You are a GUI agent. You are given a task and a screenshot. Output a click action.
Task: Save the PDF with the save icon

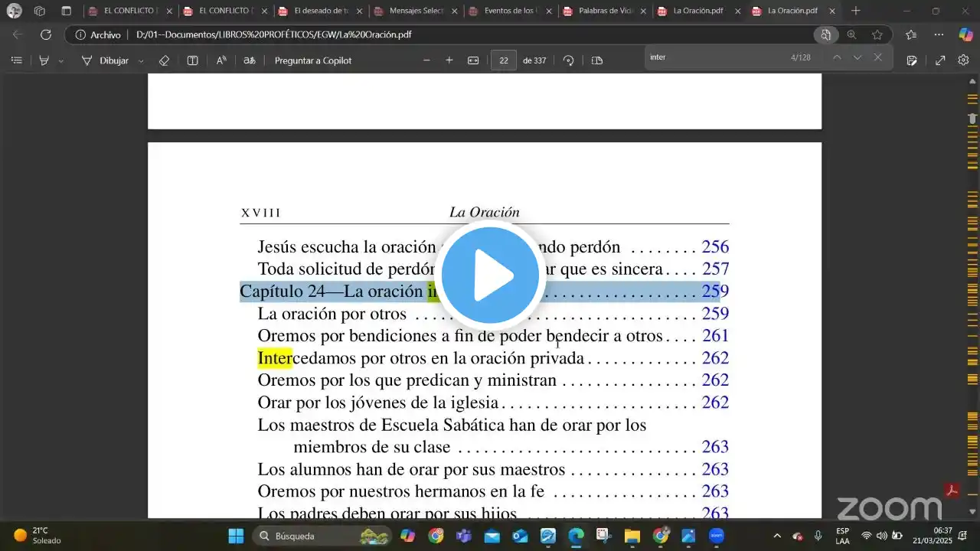pos(912,60)
